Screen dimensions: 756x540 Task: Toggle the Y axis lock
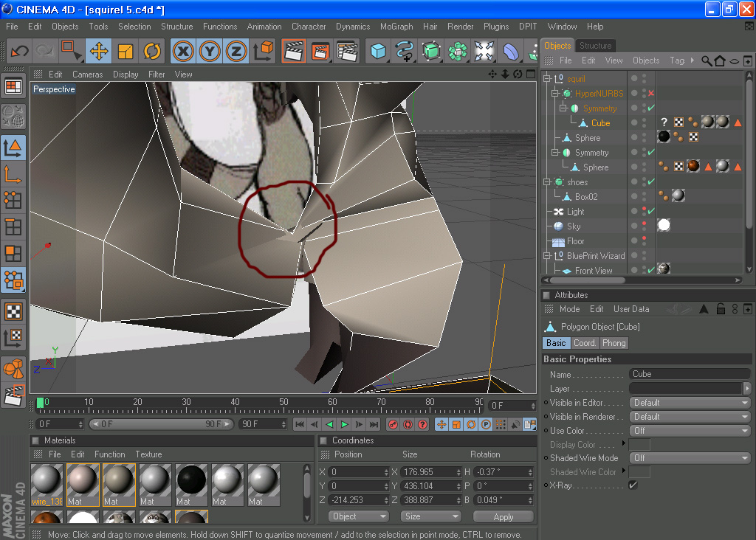coord(210,51)
